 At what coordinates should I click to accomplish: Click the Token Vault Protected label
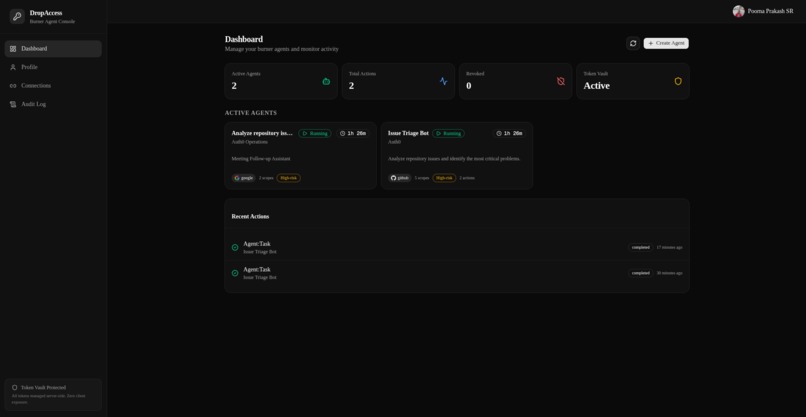pos(43,388)
